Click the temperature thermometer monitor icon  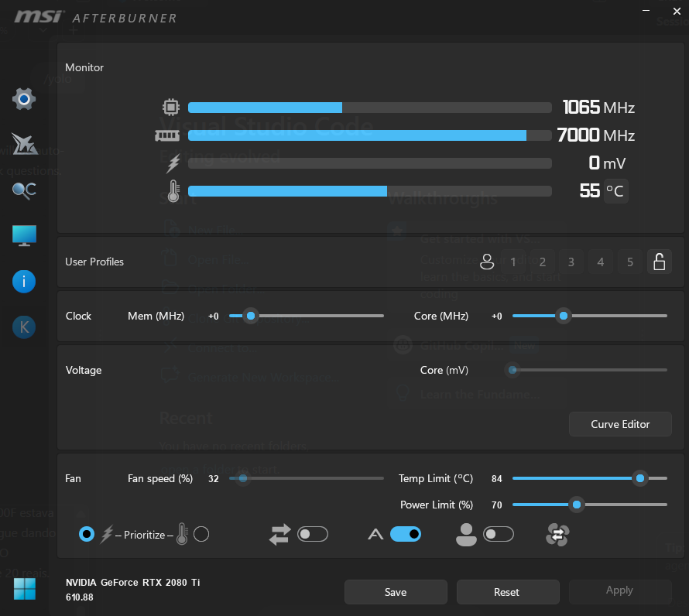pos(173,191)
